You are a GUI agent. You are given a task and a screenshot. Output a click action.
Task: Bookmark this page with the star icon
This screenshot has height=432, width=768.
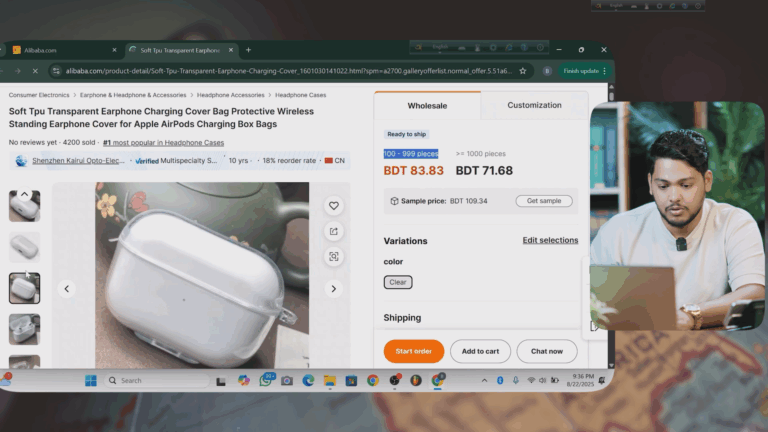[522, 71]
